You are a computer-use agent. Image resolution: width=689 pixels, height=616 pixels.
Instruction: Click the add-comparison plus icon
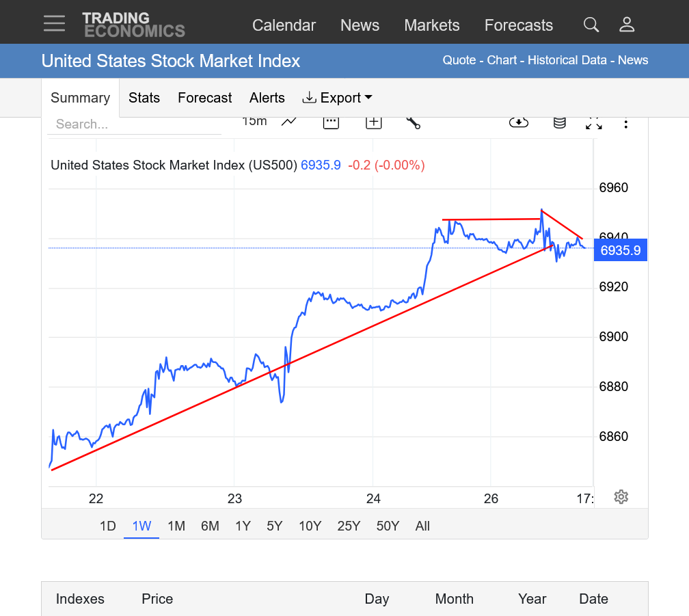coord(373,122)
